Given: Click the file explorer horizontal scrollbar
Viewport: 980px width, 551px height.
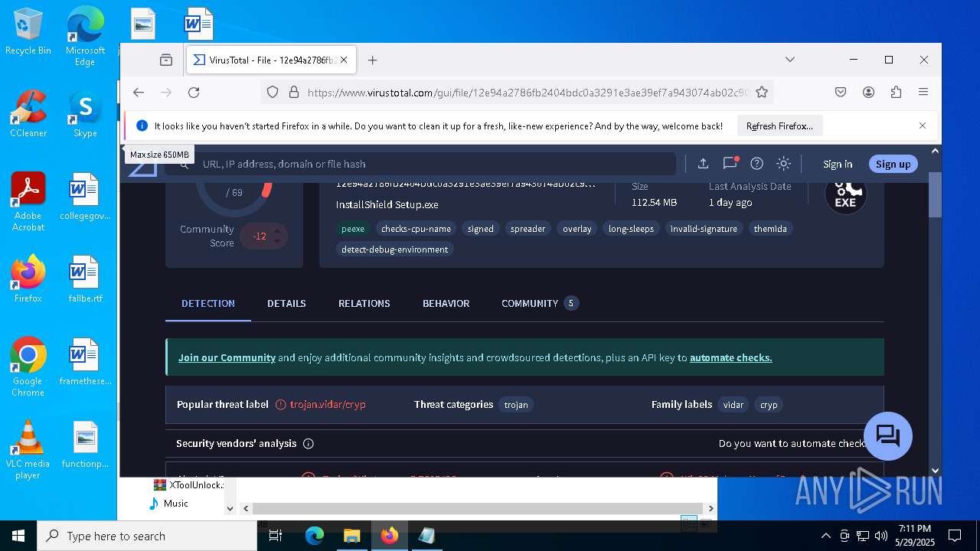Looking at the screenshot, I should 478,508.
